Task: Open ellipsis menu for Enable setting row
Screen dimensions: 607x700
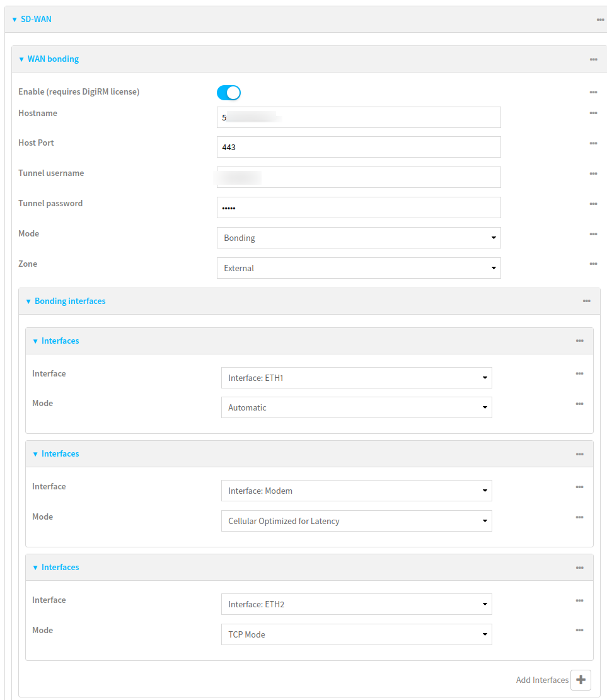Action: (x=593, y=92)
